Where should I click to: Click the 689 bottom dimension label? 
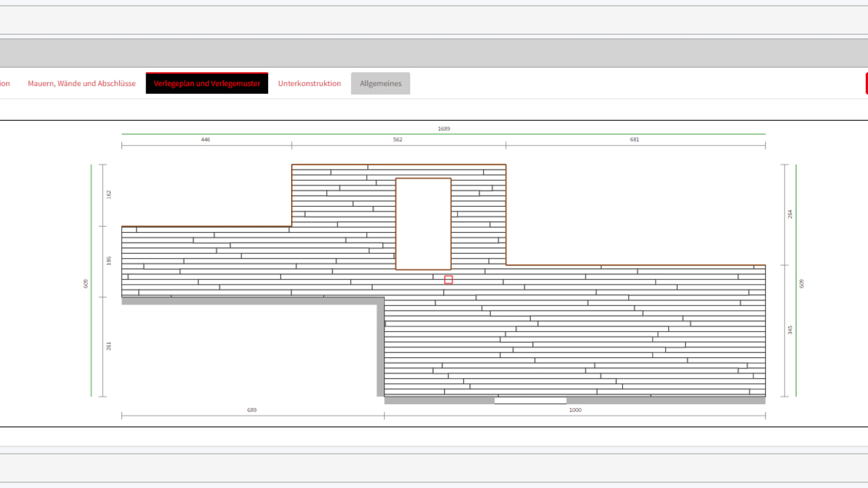click(252, 410)
